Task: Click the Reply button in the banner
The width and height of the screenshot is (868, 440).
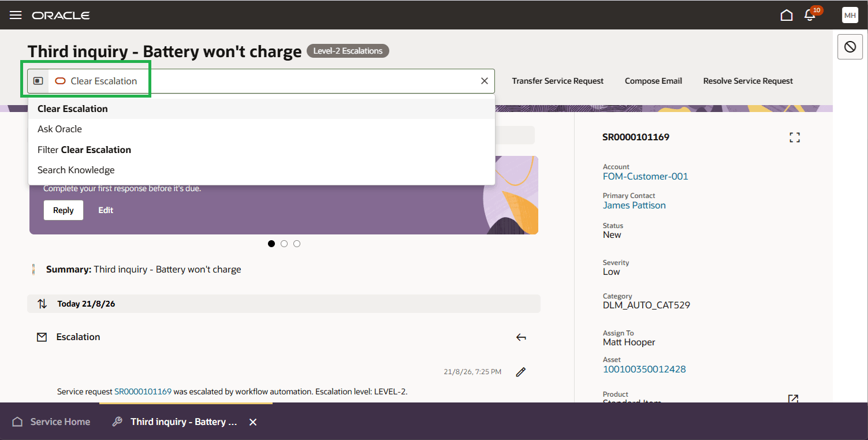Action: point(64,210)
